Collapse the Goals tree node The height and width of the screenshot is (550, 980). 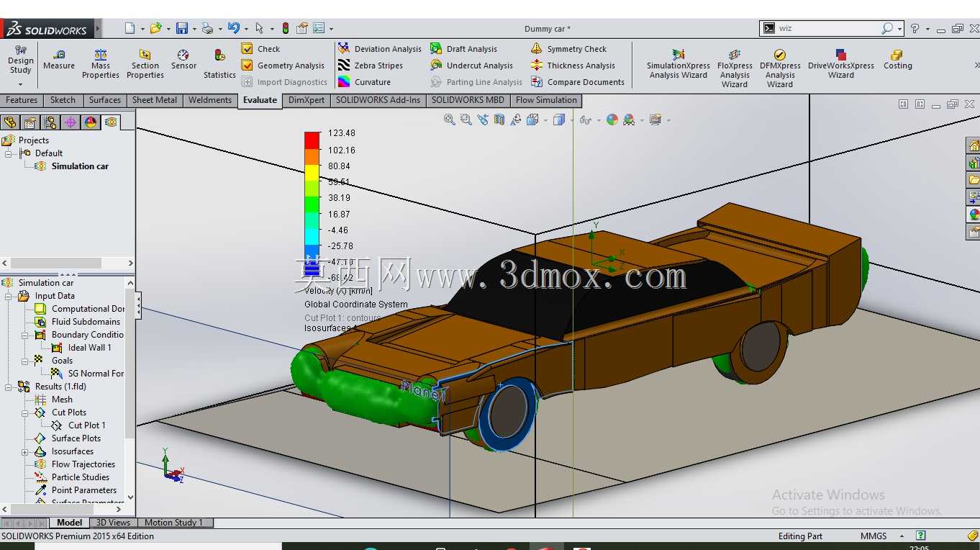point(24,361)
